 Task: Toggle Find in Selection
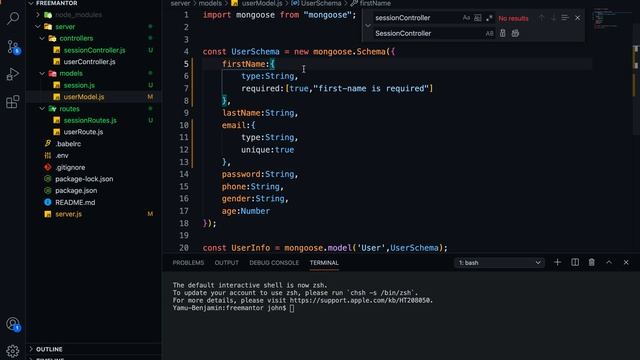point(565,18)
